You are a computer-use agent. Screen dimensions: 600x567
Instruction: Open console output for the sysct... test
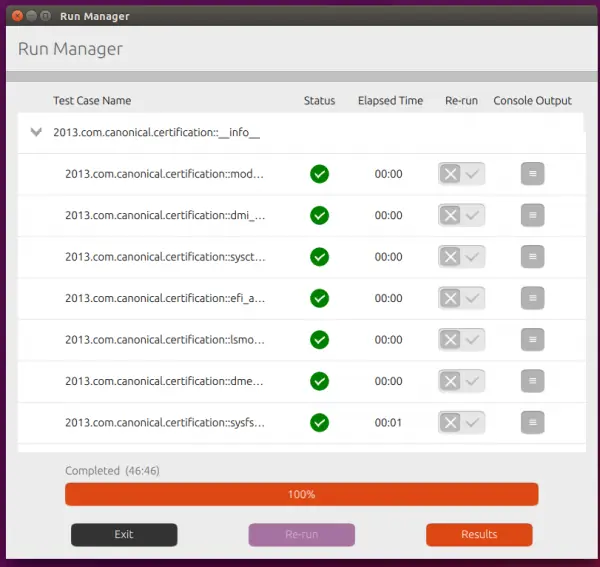pos(532,256)
